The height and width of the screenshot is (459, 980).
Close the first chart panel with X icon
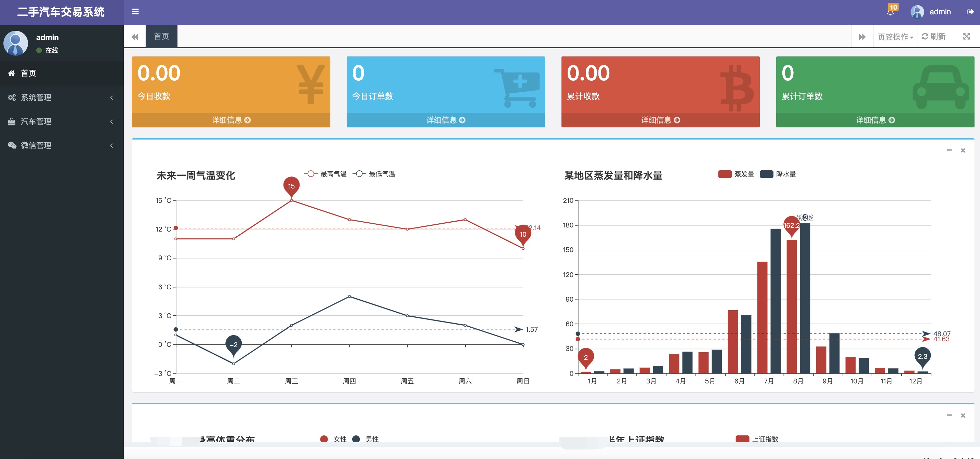(963, 150)
